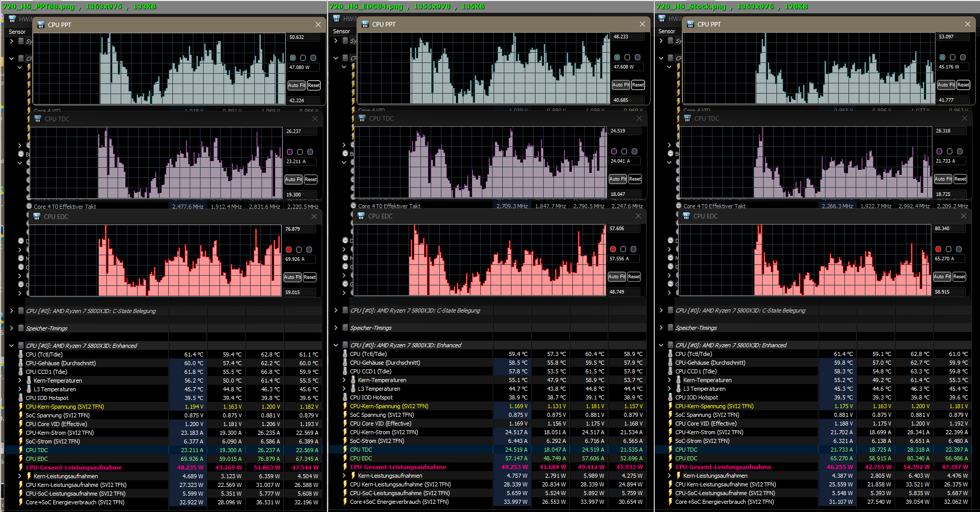The height and width of the screenshot is (512, 980).
Task: Click lightning icon beside Core+SoC Energieverbrauch, EDC84 screenshot
Action: [345, 502]
